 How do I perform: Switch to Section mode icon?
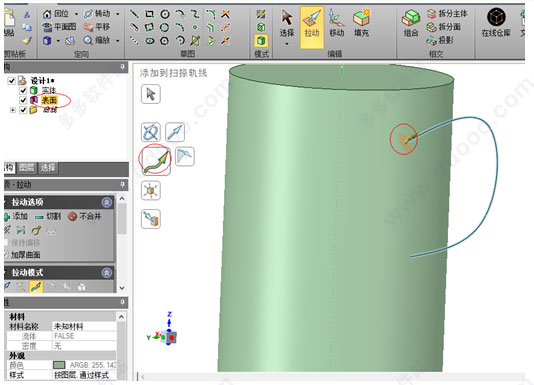pos(261,27)
